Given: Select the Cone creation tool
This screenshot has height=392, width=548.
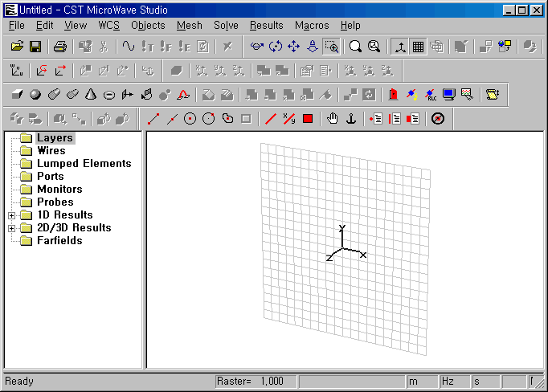Looking at the screenshot, I should 91,94.
